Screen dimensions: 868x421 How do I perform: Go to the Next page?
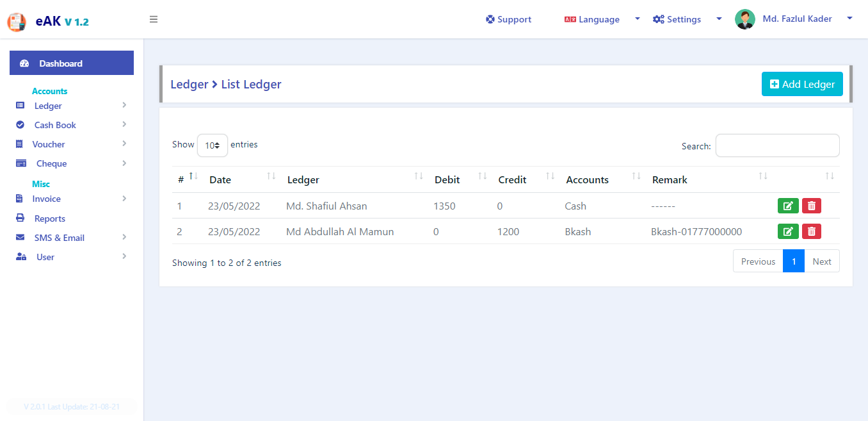pos(822,261)
